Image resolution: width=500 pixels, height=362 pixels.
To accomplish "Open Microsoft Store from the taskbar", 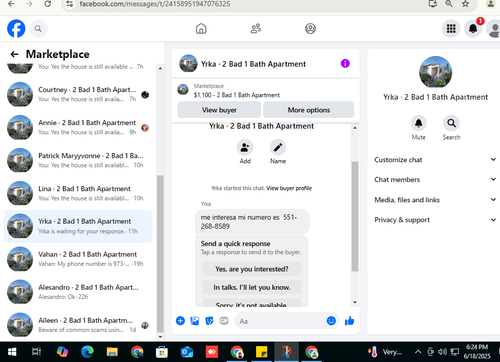I will [162, 352].
